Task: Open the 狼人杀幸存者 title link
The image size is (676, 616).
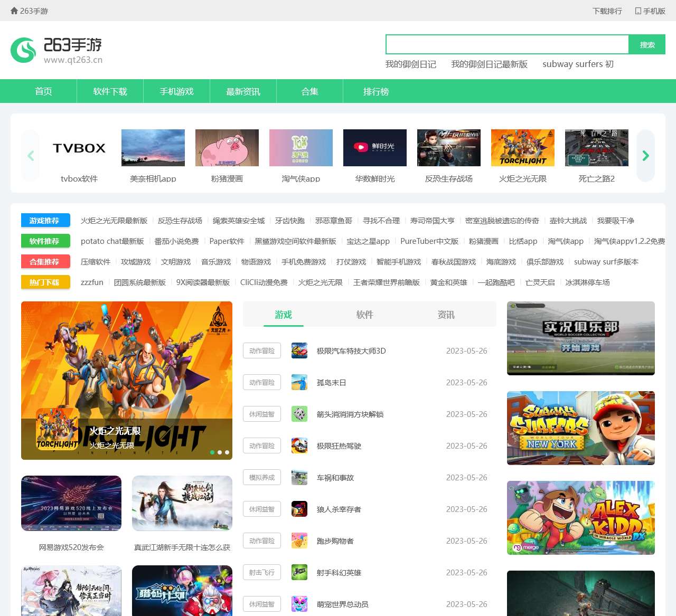Action: click(339, 509)
